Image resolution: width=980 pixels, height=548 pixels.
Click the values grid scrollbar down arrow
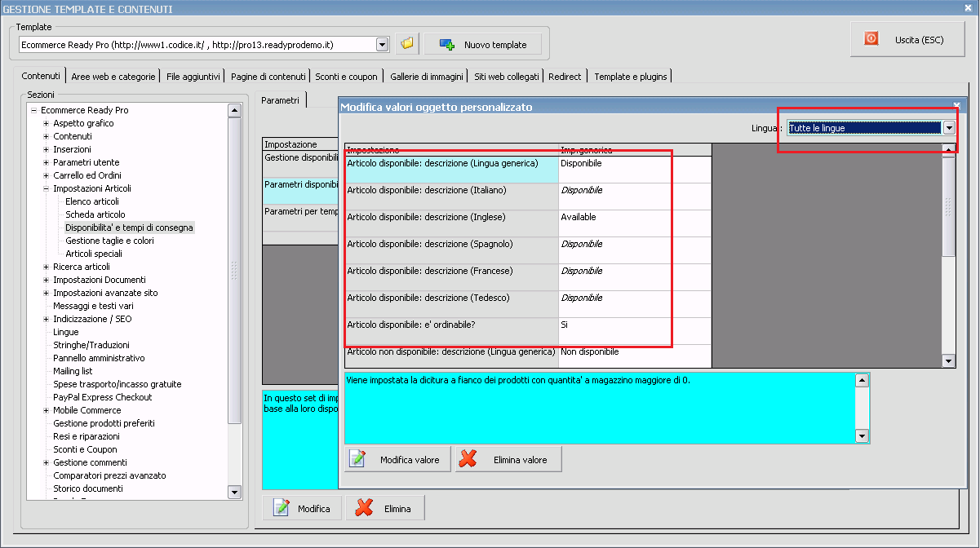(x=949, y=361)
